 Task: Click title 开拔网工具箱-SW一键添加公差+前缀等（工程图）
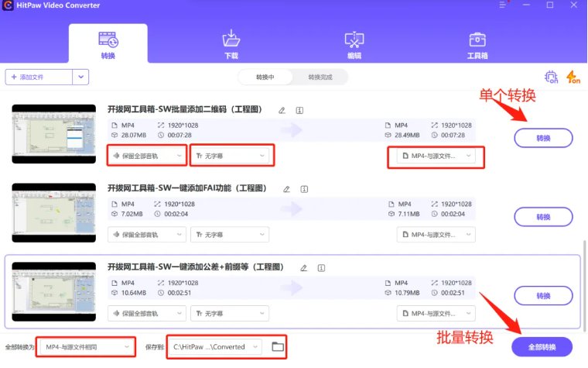[x=196, y=267]
